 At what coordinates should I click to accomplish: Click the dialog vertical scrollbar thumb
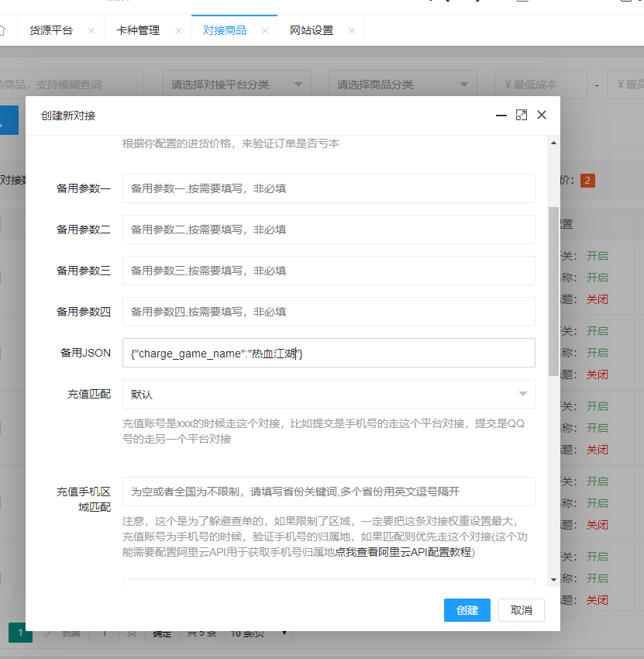[553, 292]
